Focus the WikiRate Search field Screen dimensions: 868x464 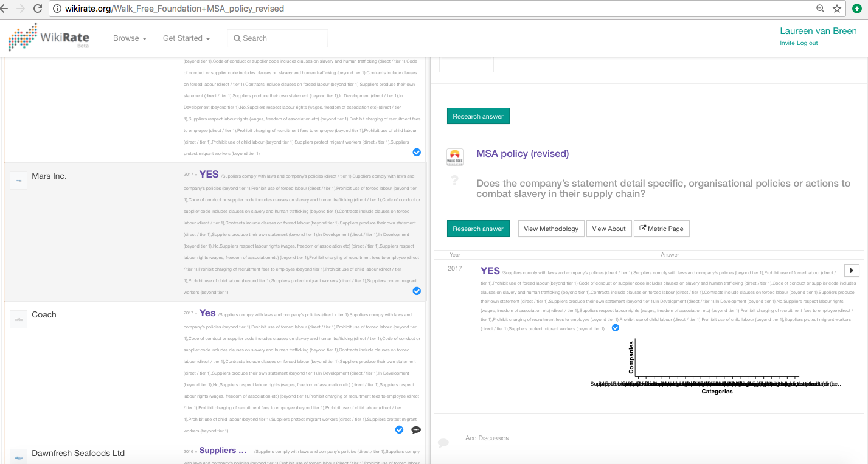click(277, 38)
